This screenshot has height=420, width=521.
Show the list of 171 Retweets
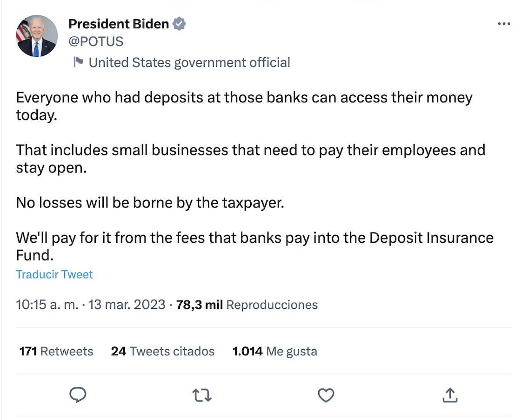coord(56,351)
